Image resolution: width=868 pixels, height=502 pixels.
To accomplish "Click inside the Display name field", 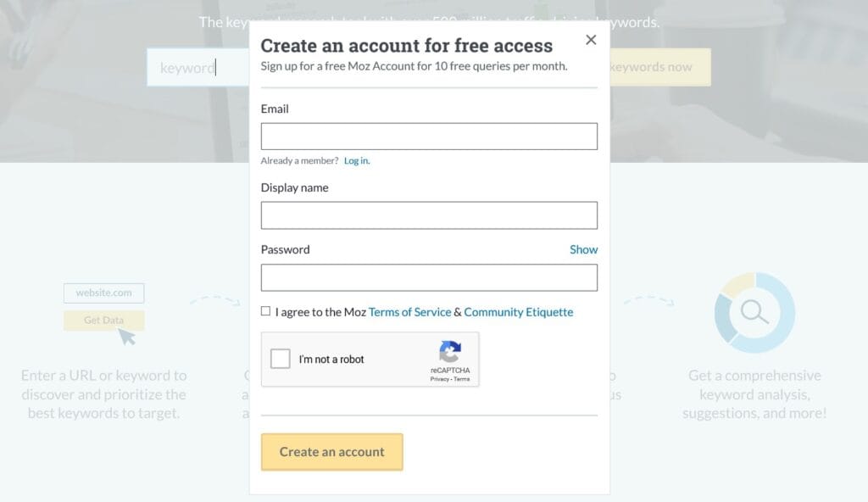I will tap(429, 215).
